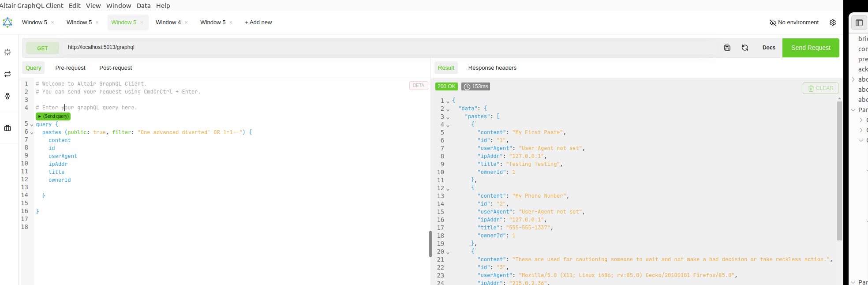Click the GET HTTP method button
The image size is (868, 285).
[42, 48]
